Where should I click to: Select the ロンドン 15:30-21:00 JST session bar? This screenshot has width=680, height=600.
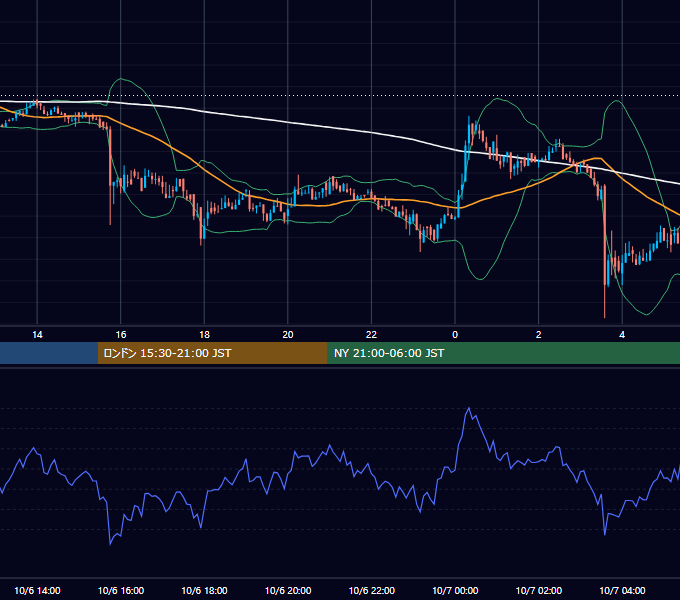[x=212, y=353]
